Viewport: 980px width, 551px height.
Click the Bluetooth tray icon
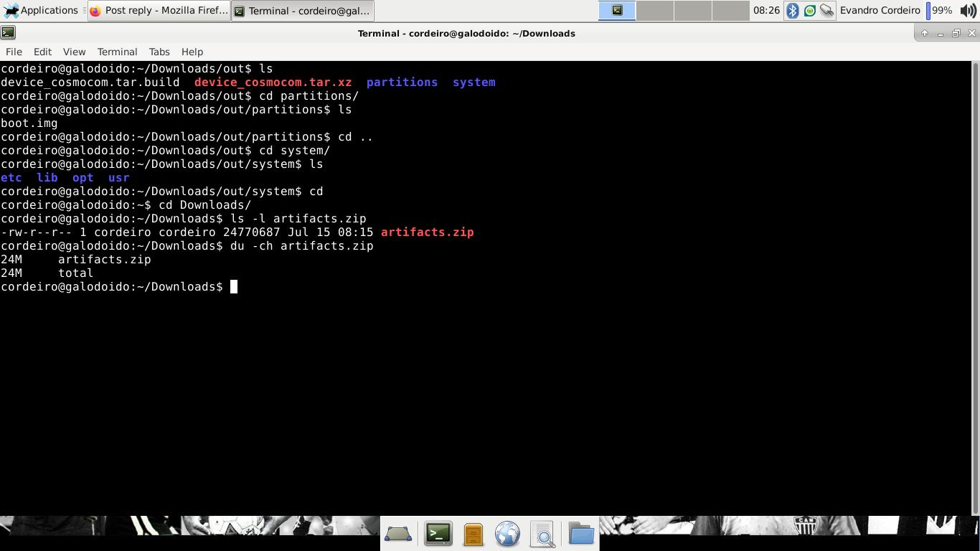[793, 11]
